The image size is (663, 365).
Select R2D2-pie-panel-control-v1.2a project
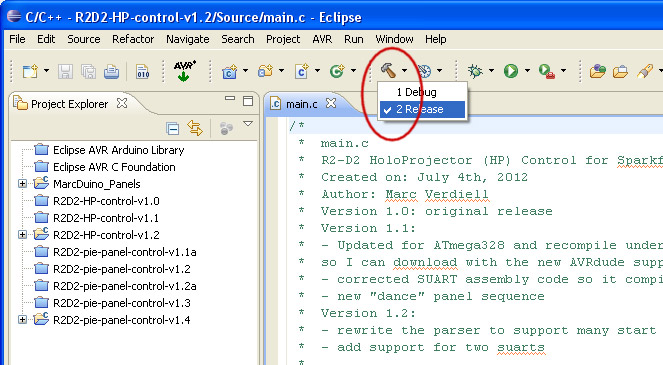click(x=125, y=286)
